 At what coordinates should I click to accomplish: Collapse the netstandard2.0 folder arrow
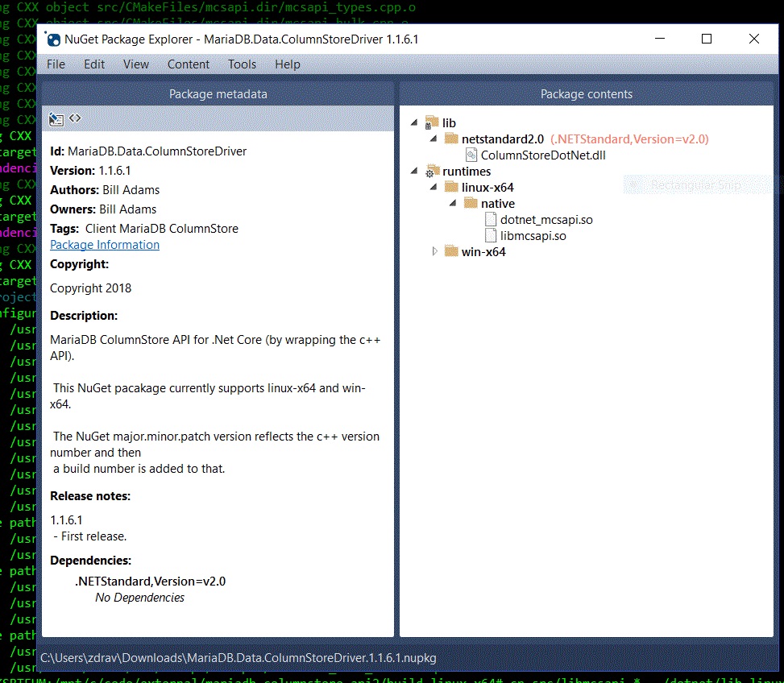(x=434, y=139)
